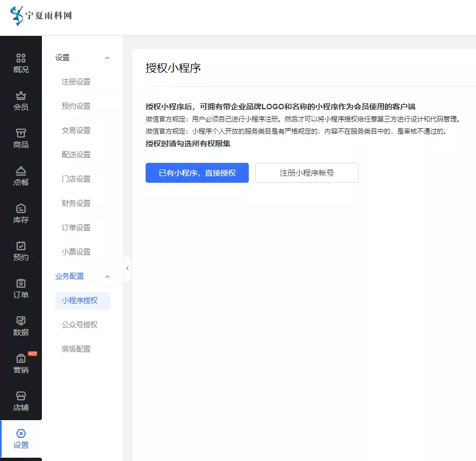Open the 预约 reservation icon
The width and height of the screenshot is (476, 461).
pos(20,246)
